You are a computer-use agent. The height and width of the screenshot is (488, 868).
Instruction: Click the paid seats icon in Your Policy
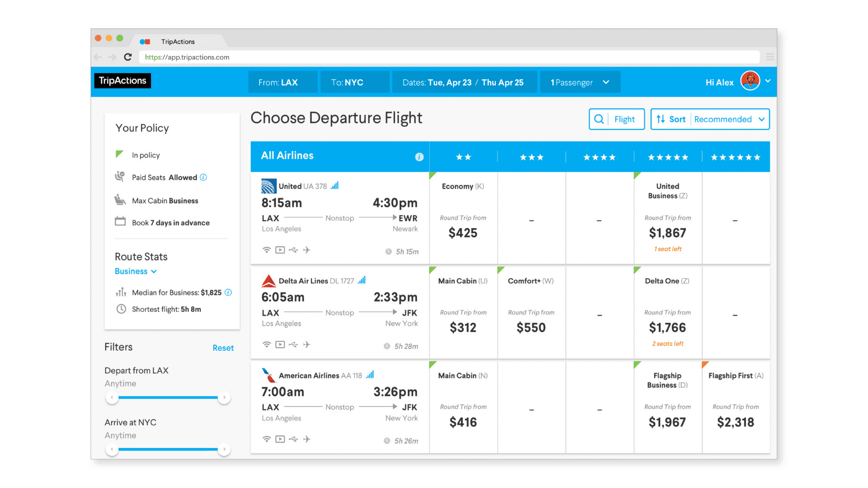(x=120, y=176)
